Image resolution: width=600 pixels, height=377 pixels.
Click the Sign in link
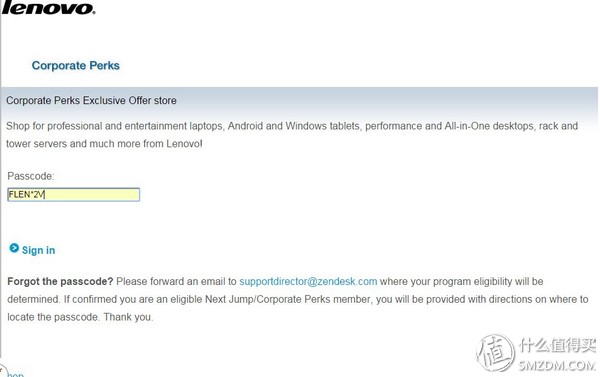coord(38,250)
